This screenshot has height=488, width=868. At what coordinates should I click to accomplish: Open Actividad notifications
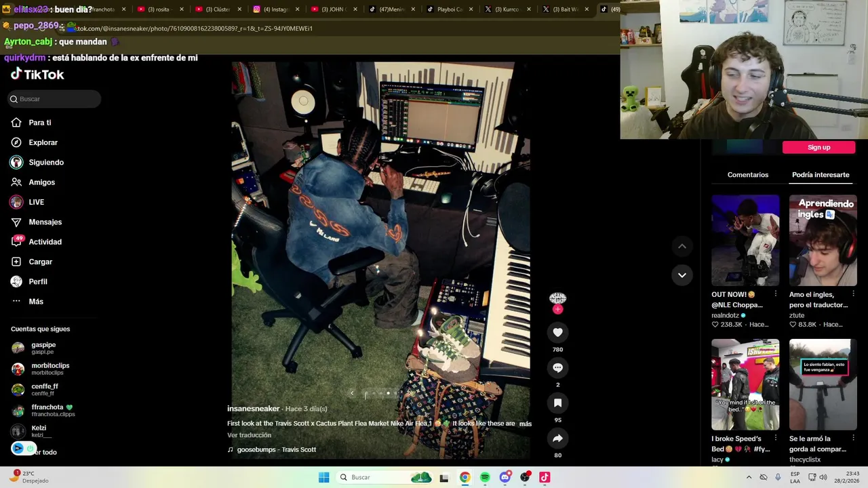pyautogui.click(x=45, y=242)
